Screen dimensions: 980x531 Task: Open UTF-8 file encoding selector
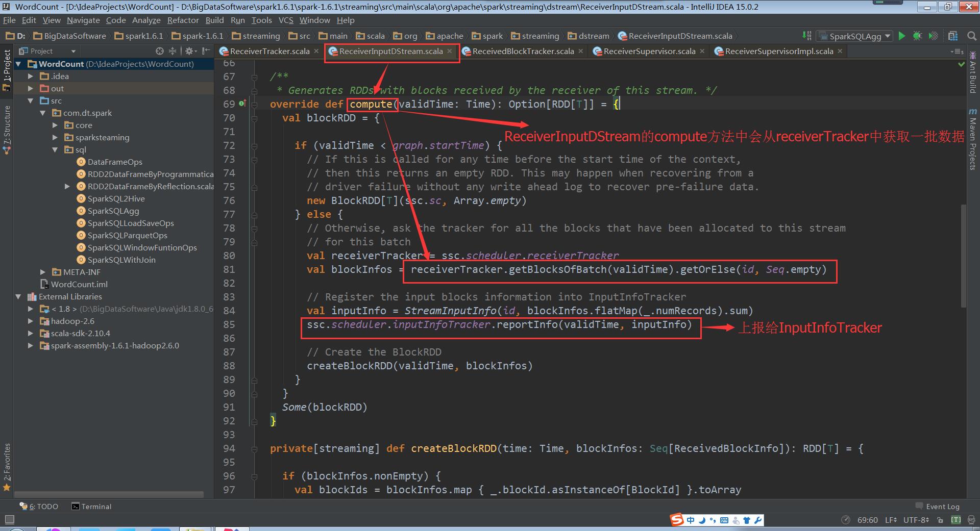916,520
